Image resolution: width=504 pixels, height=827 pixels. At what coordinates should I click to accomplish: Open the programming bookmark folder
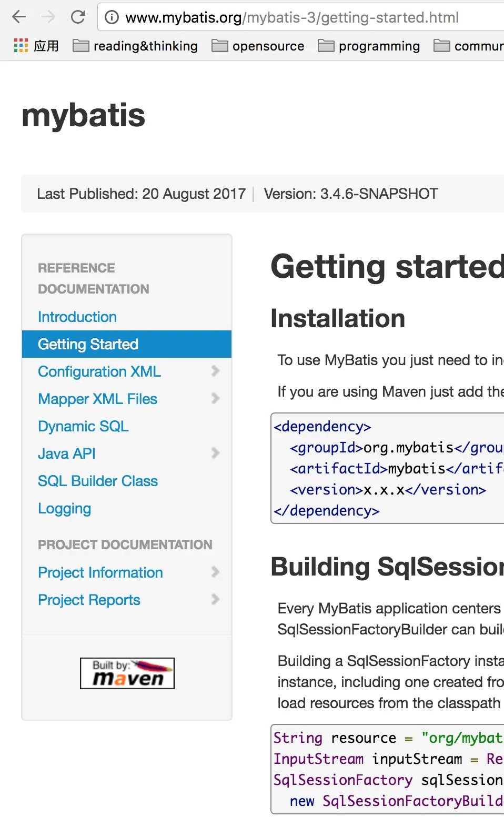pyautogui.click(x=369, y=46)
